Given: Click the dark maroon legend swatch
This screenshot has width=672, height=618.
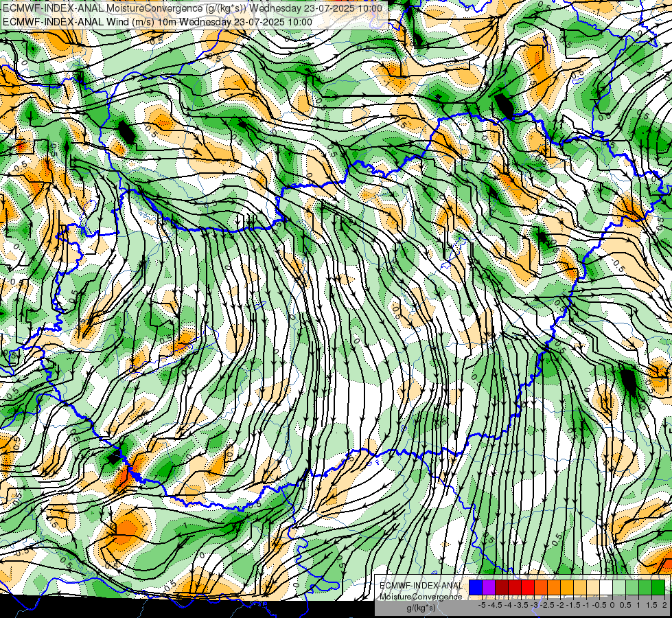Looking at the screenshot, I should (502, 588).
